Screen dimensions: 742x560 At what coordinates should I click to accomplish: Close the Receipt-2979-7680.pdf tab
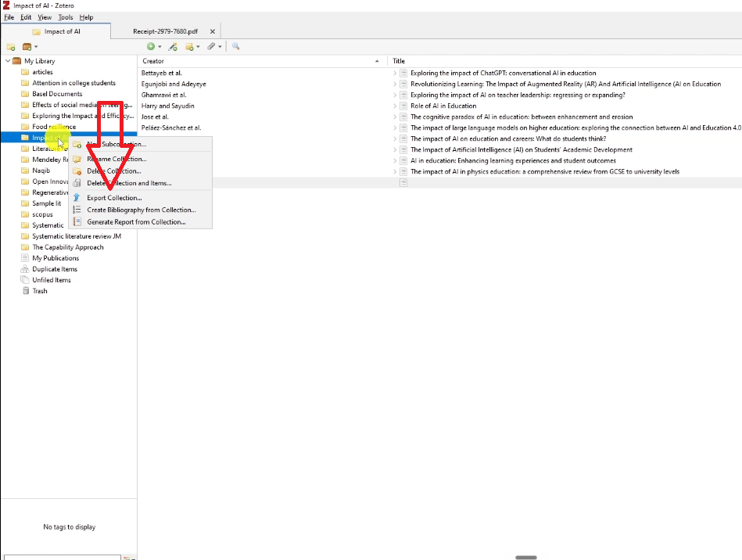213,31
